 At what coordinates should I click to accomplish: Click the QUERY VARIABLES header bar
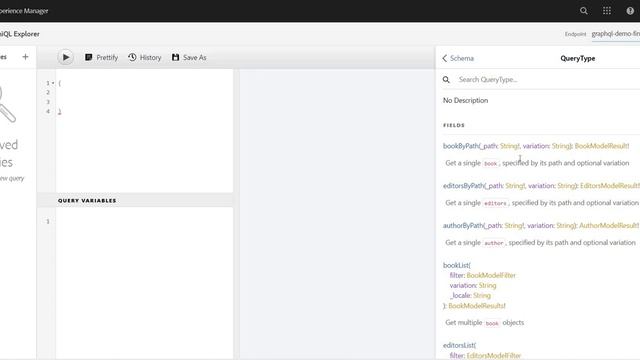(x=135, y=200)
